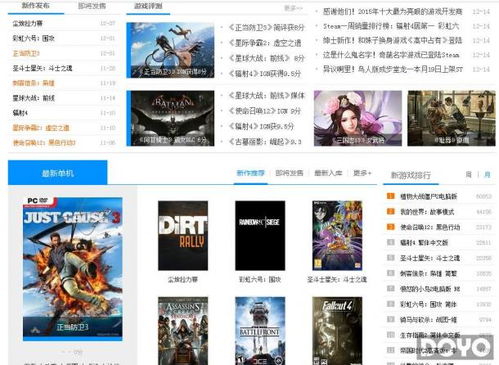Click the orange rank 3 badge
Viewport: 499px width, 365px height.
(x=390, y=227)
